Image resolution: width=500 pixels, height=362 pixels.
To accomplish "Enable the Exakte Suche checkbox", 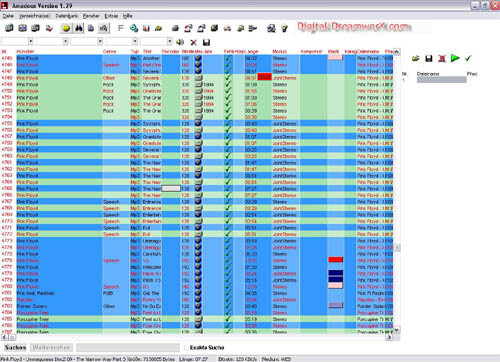I will (186, 348).
